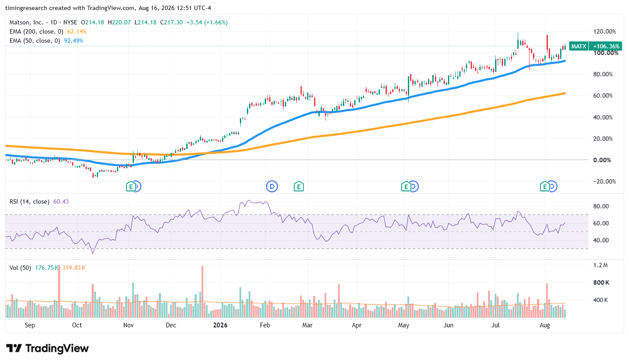This screenshot has height=364, width=629.
Task: Select the Mar label on the time axis
Action: tap(308, 325)
